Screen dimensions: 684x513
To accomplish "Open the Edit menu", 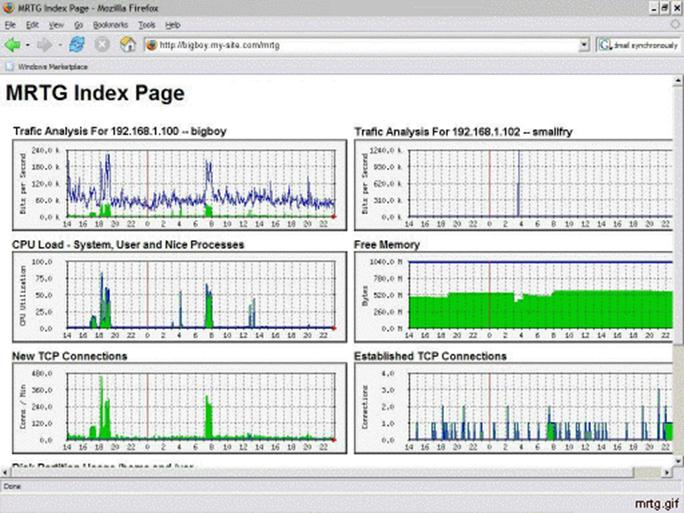I will click(x=32, y=25).
